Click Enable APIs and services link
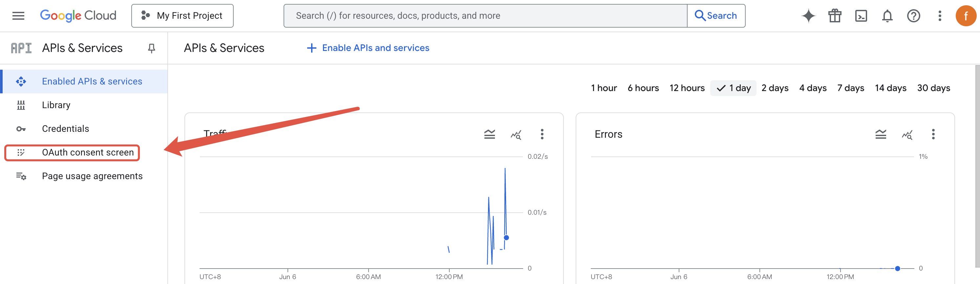The width and height of the screenshot is (980, 284). [368, 48]
